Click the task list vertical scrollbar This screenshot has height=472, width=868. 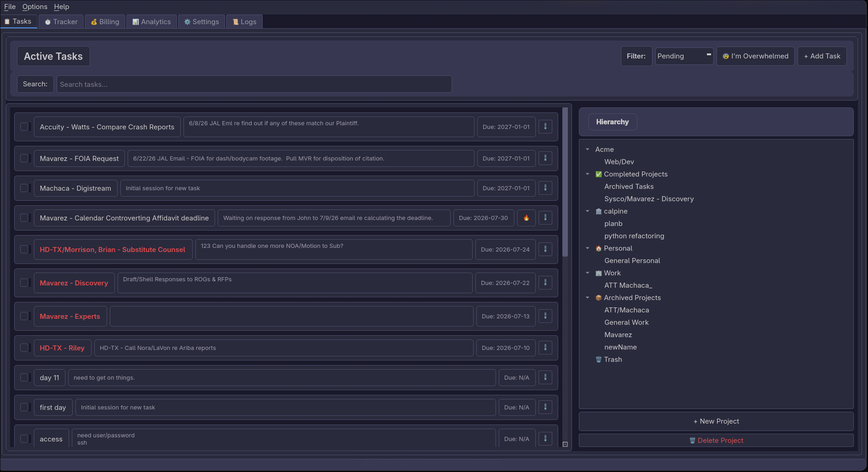coord(565,182)
